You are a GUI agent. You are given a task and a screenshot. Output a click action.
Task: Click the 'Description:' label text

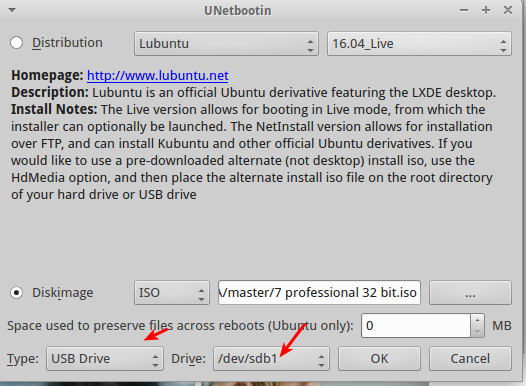50,92
